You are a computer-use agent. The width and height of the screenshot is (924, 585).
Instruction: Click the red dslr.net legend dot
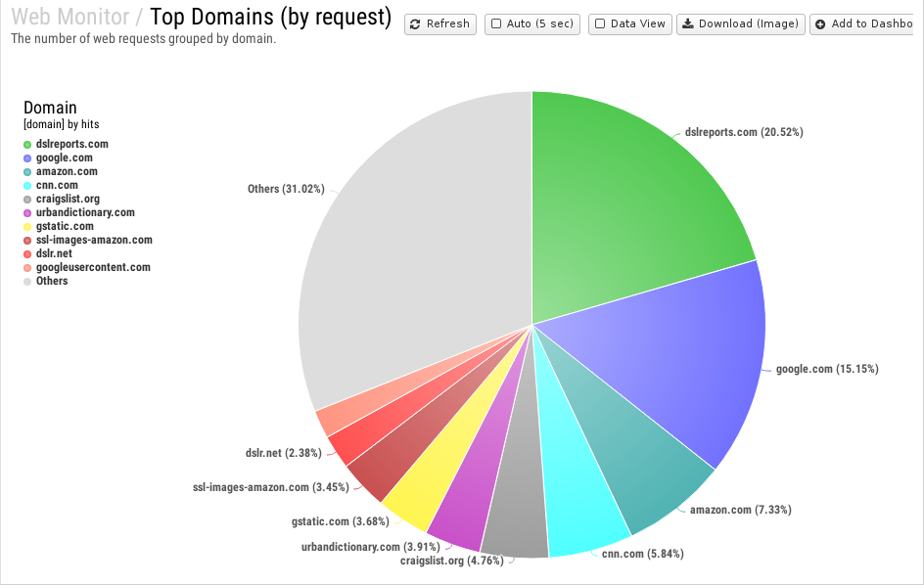point(27,254)
